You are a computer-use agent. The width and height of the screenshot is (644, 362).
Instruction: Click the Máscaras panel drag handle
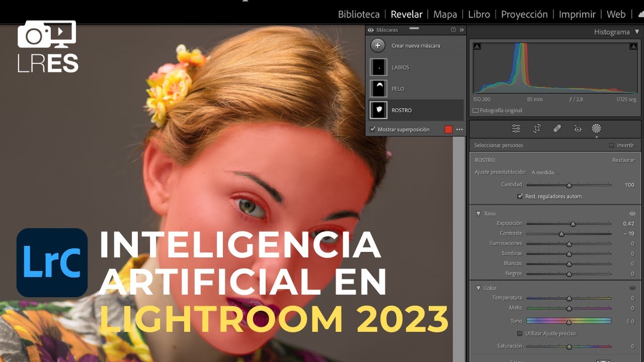pos(414,29)
